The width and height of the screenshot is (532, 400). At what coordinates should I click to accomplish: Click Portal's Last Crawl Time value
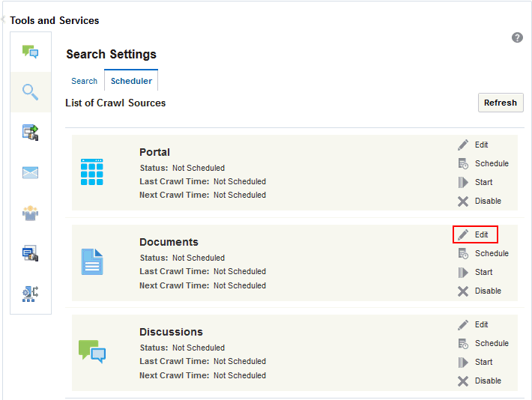click(x=240, y=181)
